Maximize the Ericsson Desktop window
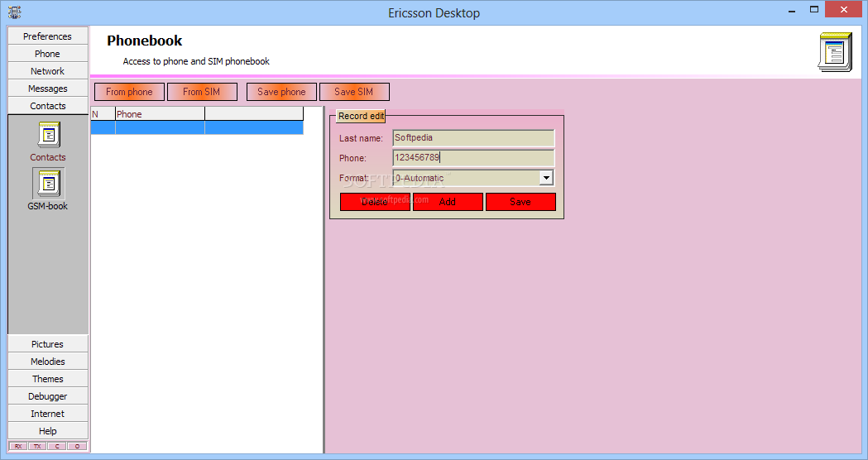Screen dimensions: 868x460 click(814, 10)
